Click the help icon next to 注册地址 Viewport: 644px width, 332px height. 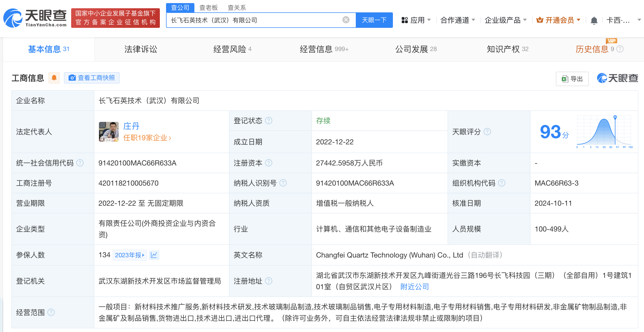tap(269, 281)
